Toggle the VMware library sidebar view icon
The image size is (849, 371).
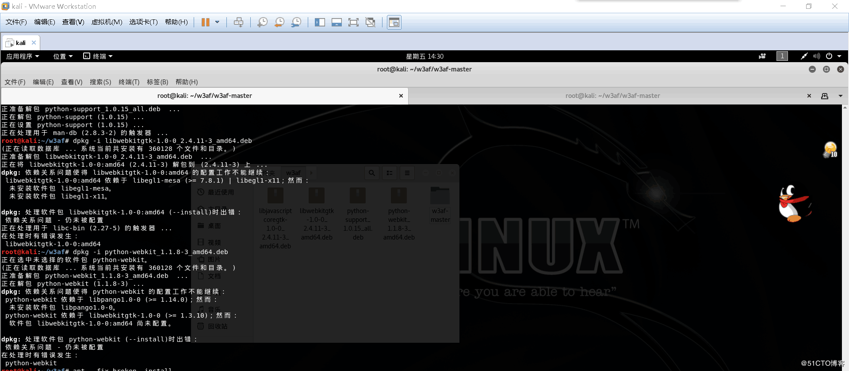pos(319,22)
